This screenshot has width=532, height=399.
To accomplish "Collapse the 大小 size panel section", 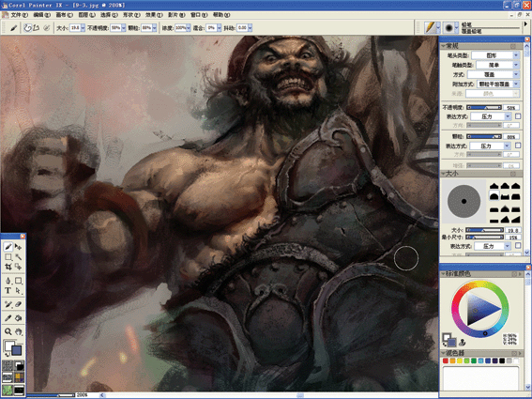I will point(443,174).
